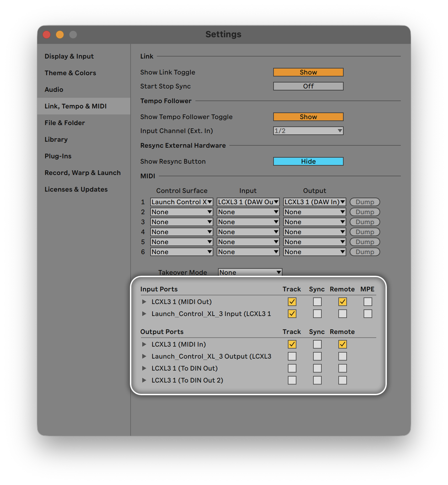Enable Sync for LCXL3 1 (MIDI In) output

click(x=317, y=344)
